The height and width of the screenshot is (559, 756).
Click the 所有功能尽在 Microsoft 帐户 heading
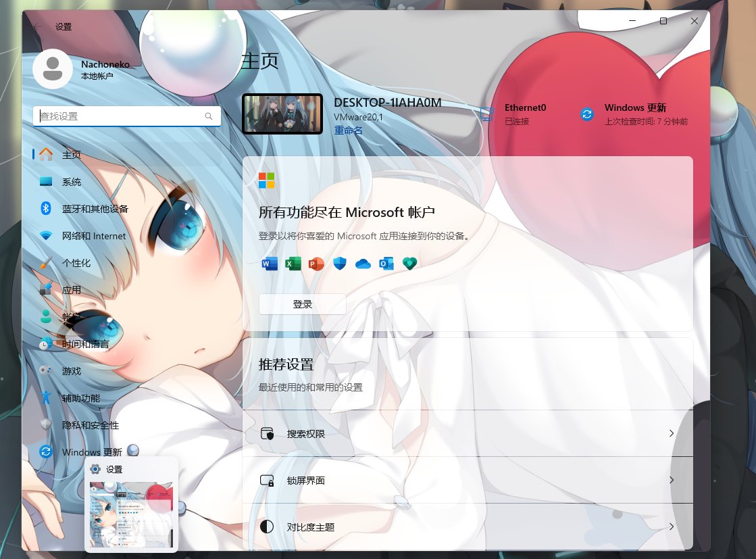347,212
